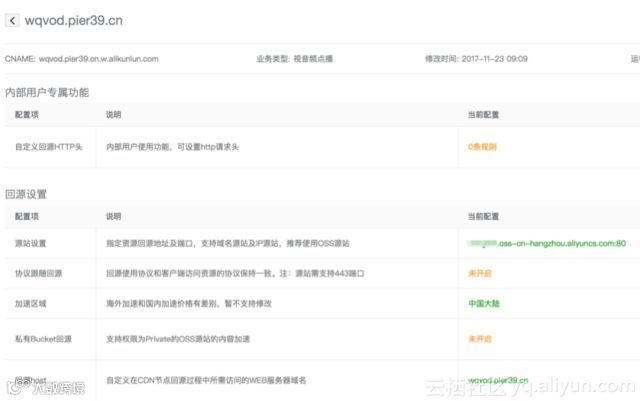The width and height of the screenshot is (640, 401).
Task: Click the 业务类型: 视音频点播 field
Action: point(294,59)
